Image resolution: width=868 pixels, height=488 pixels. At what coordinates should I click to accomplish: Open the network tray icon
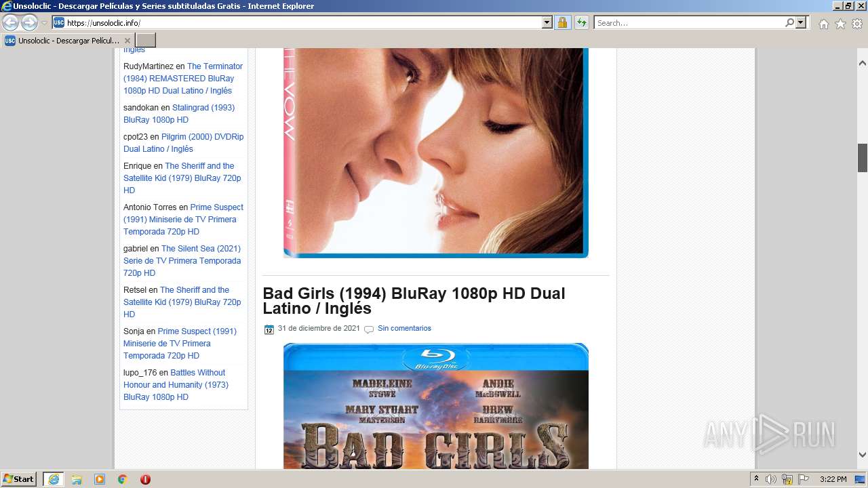tap(787, 479)
